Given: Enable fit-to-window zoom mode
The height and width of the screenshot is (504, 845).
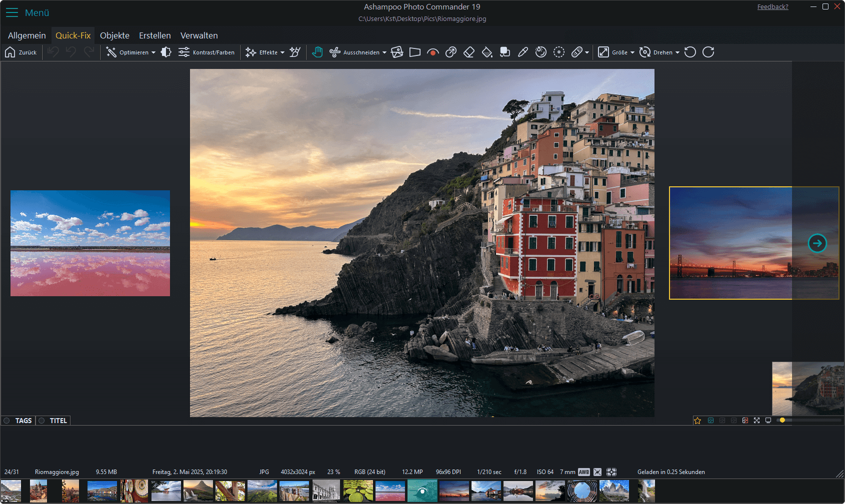Looking at the screenshot, I should [756, 420].
